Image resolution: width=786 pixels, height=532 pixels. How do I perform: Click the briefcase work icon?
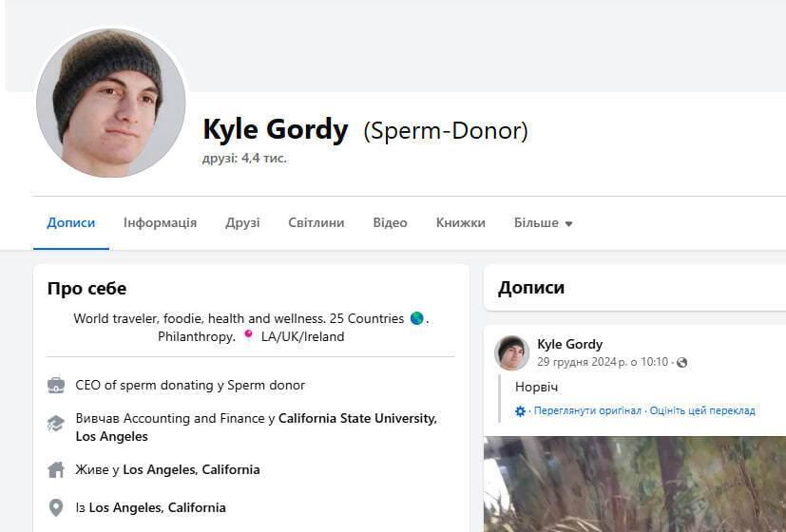tap(56, 385)
